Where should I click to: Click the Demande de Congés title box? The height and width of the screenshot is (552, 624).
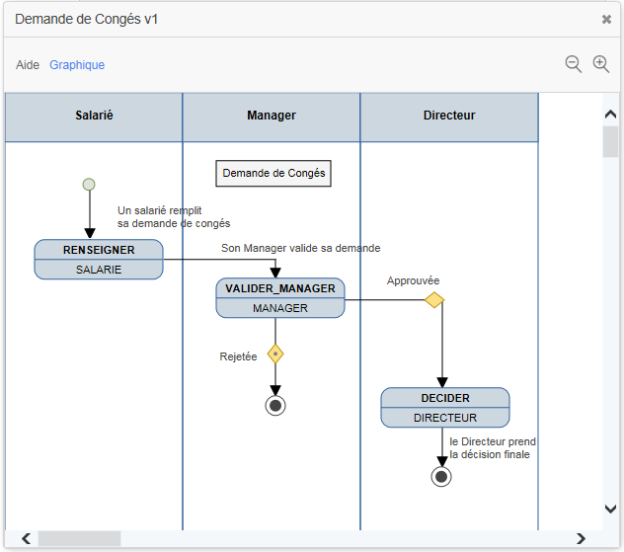tap(274, 173)
